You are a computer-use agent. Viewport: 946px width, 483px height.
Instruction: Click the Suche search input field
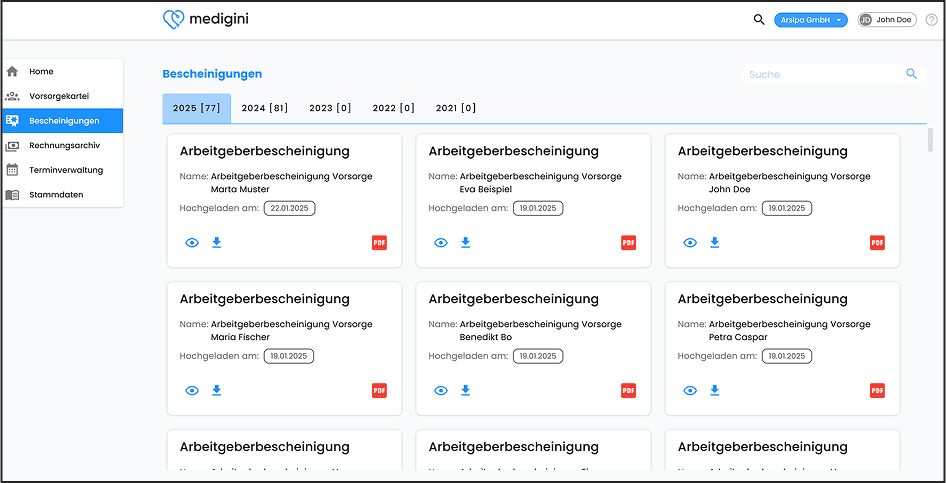(834, 74)
